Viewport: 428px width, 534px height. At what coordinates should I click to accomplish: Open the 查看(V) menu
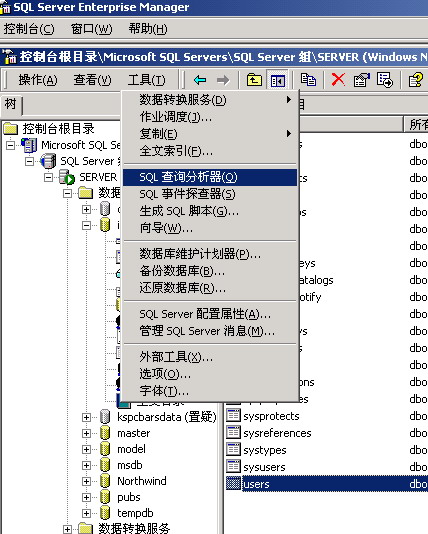[92, 80]
